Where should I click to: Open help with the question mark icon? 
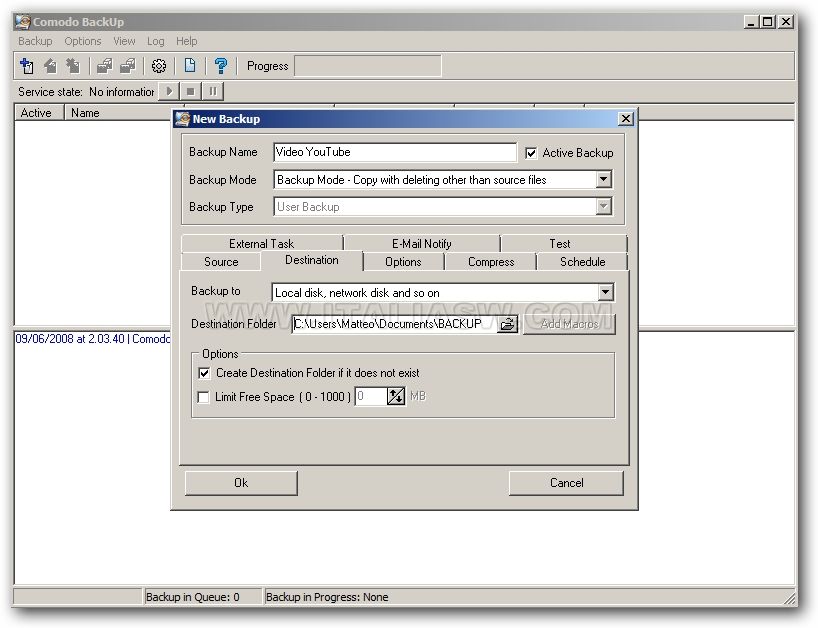[x=221, y=66]
